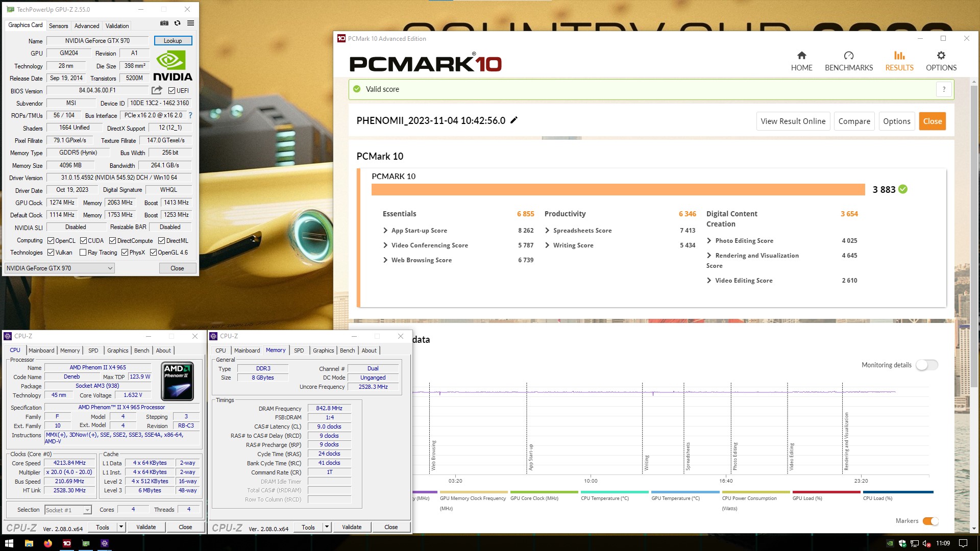Turn off the Markers switch
The height and width of the screenshot is (551, 980).
[x=930, y=521]
